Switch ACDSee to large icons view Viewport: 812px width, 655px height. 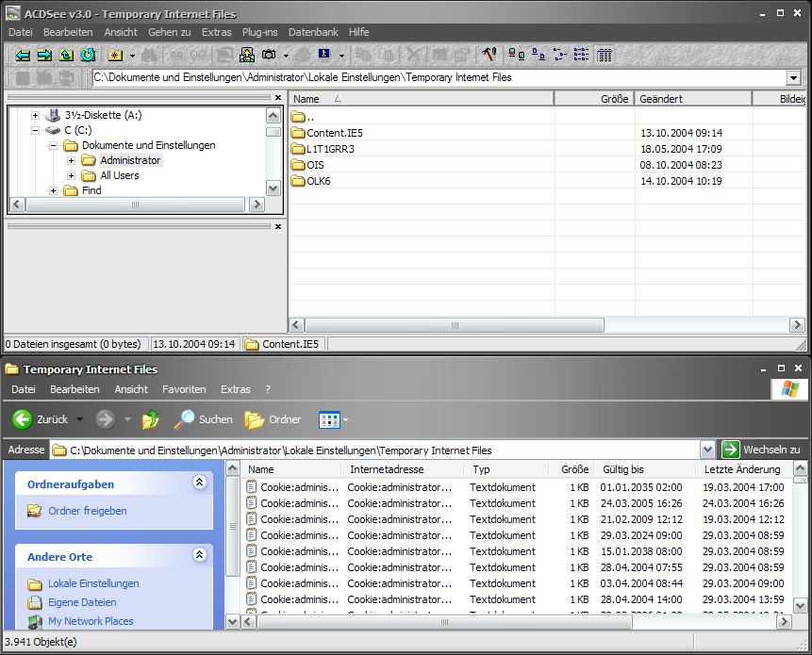pyautogui.click(x=516, y=55)
